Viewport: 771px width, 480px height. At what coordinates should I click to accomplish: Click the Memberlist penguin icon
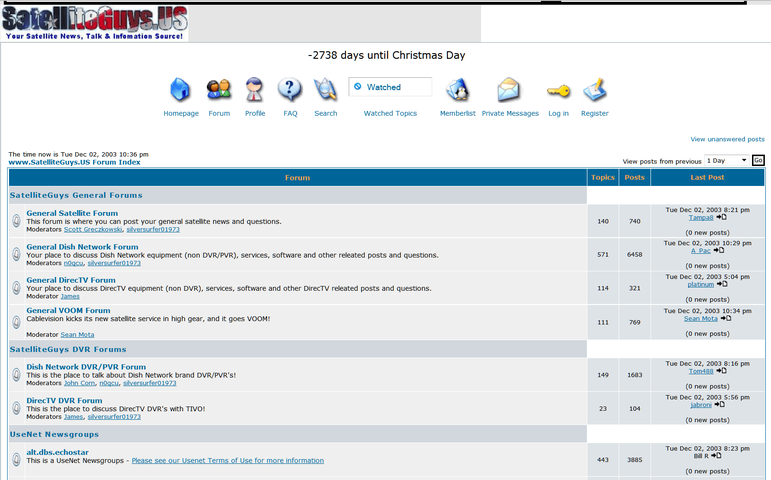457,90
